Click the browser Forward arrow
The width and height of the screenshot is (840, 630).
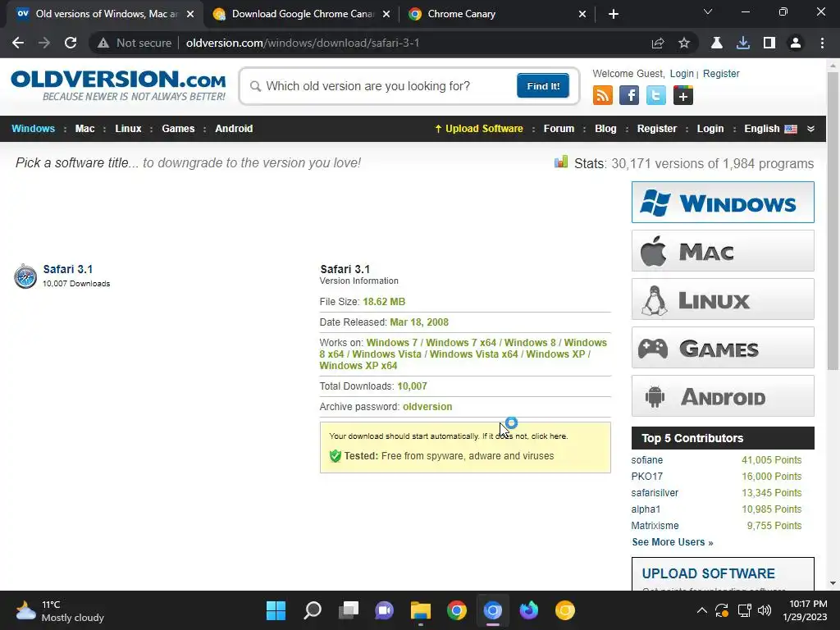click(x=44, y=43)
